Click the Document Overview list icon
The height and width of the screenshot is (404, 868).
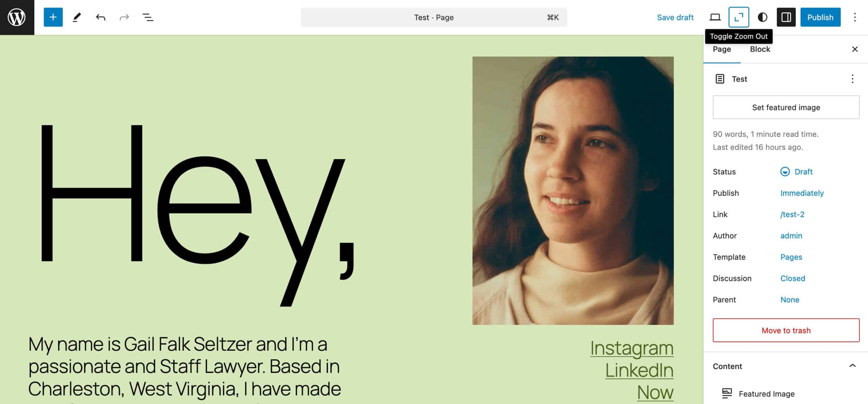click(x=147, y=17)
